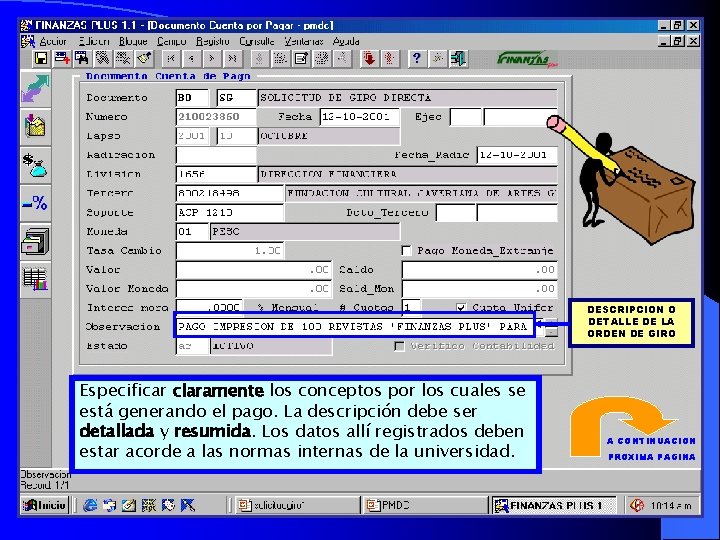720x540 pixels.
Task: Click sidebar table with chart icon
Action: (x=35, y=279)
